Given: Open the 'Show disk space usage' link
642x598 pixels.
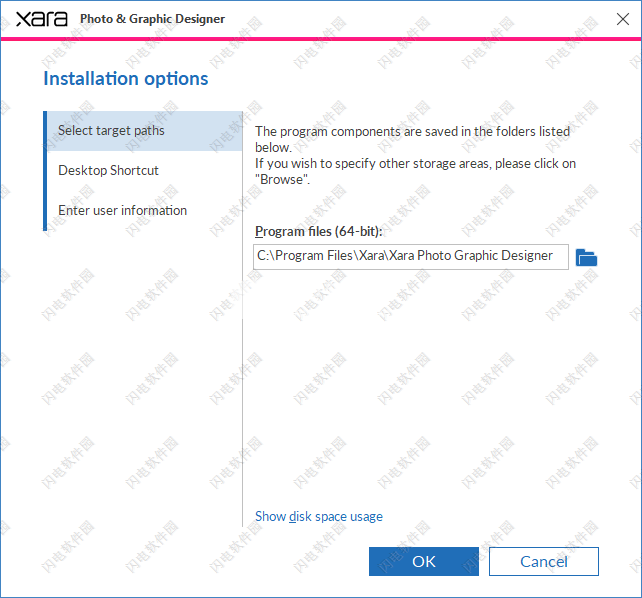Looking at the screenshot, I should [x=319, y=517].
